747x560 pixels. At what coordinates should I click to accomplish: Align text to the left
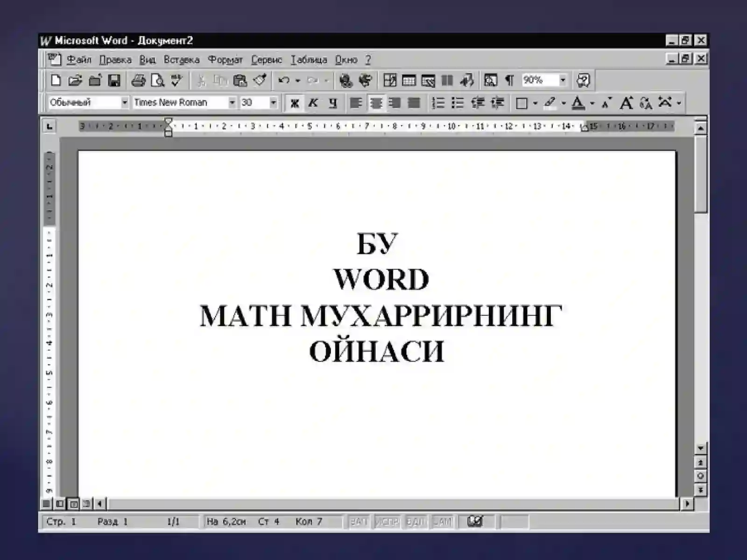click(x=356, y=103)
